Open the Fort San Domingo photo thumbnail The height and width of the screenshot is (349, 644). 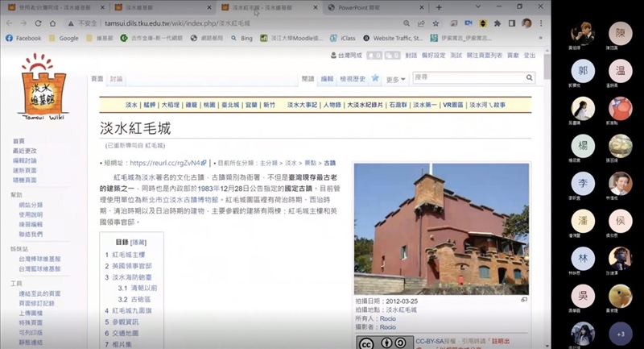(441, 229)
